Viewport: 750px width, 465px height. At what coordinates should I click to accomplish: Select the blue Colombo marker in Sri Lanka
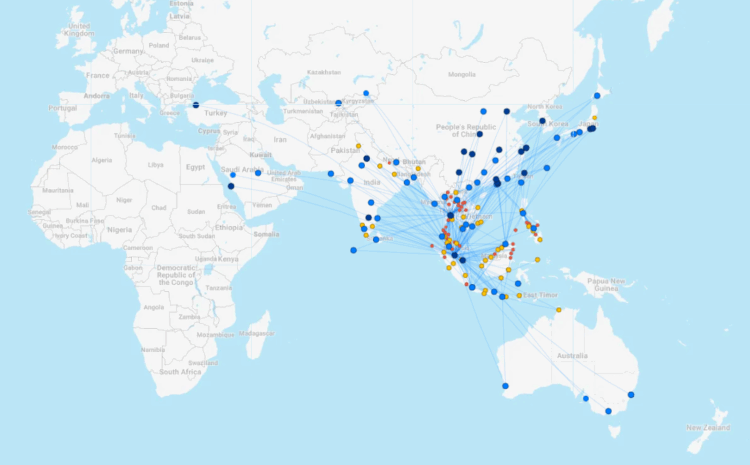(x=376, y=239)
